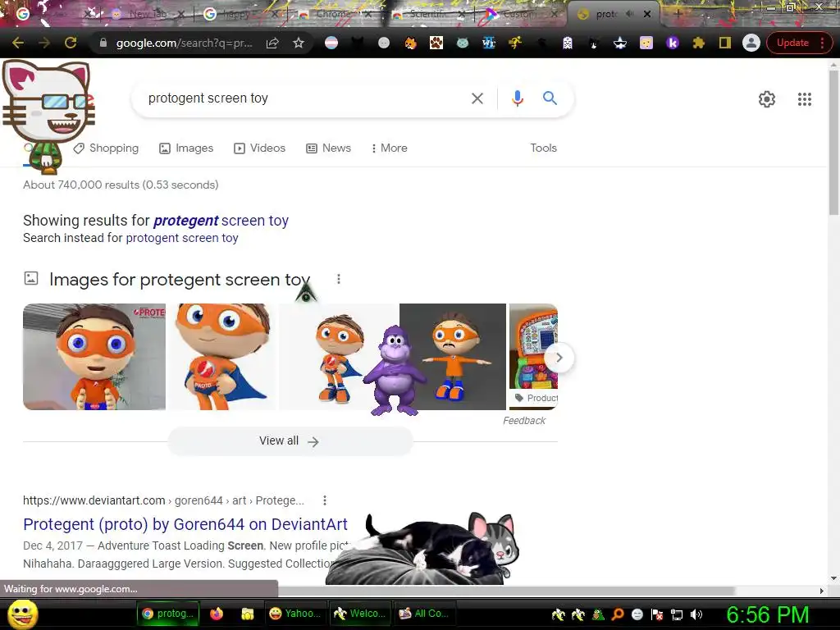Open the Welco... taskbar window button
This screenshot has height=630, width=840.
[x=359, y=614]
